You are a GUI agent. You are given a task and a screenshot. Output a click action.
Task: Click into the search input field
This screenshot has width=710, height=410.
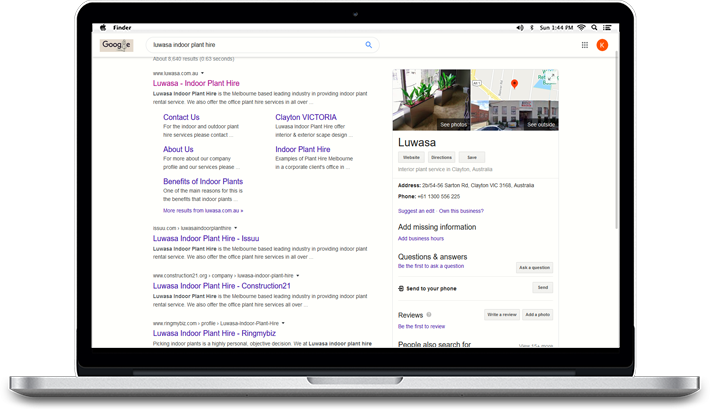point(255,45)
